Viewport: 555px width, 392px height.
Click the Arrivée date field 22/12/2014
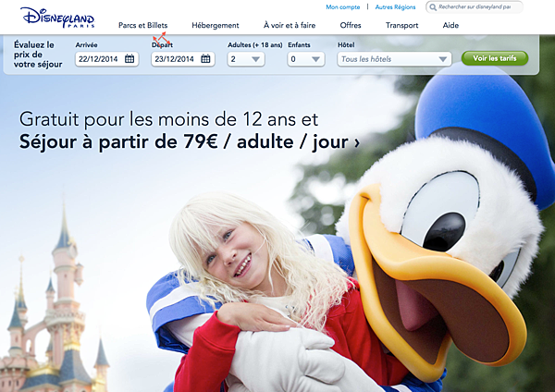[x=106, y=59]
